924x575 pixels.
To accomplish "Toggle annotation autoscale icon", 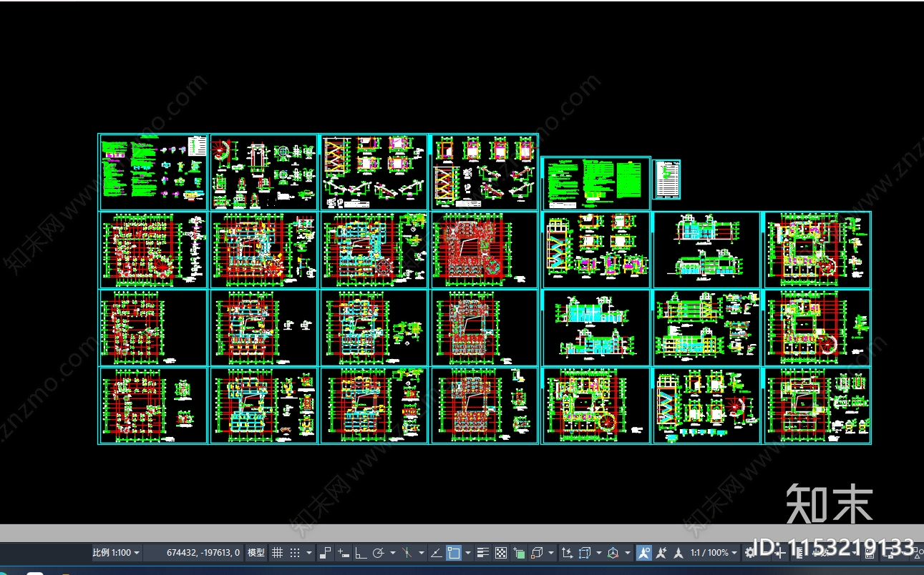I will pos(661,552).
